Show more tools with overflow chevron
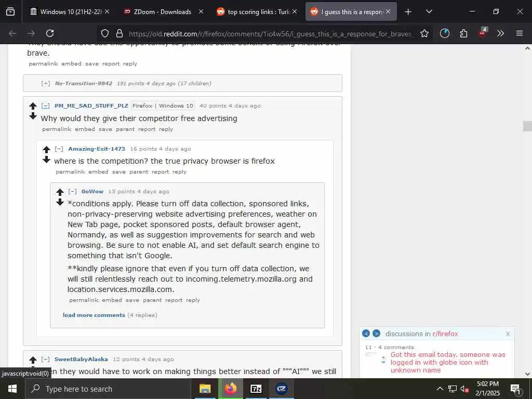532x399 pixels. (500, 33)
